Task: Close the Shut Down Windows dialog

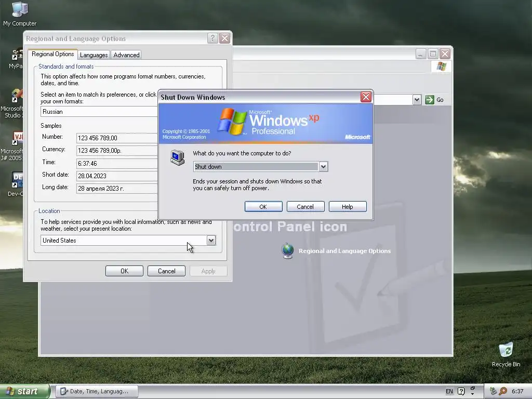Action: (366, 97)
